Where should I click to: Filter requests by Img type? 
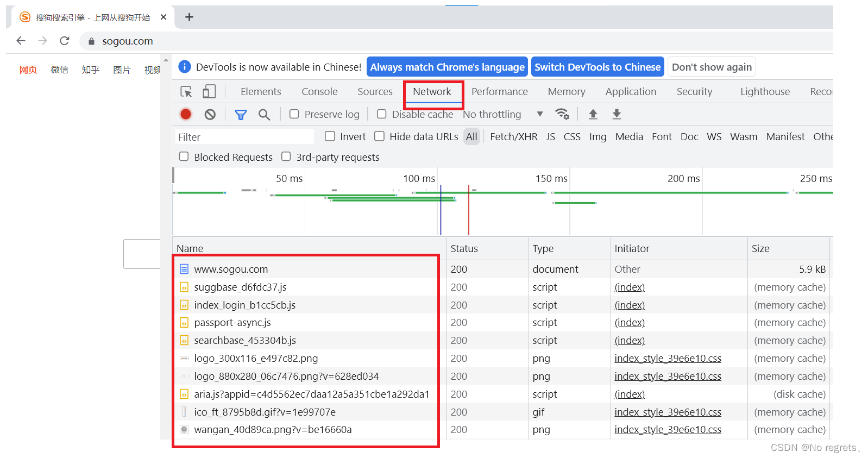(597, 137)
